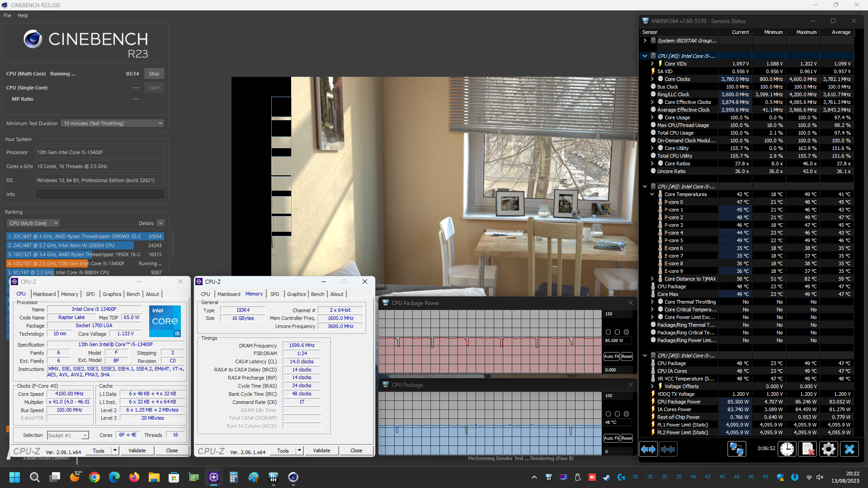Switch to Mainboard tab in CPU-Z CPU window
Viewport: 868px width, 488px height.
(44, 294)
